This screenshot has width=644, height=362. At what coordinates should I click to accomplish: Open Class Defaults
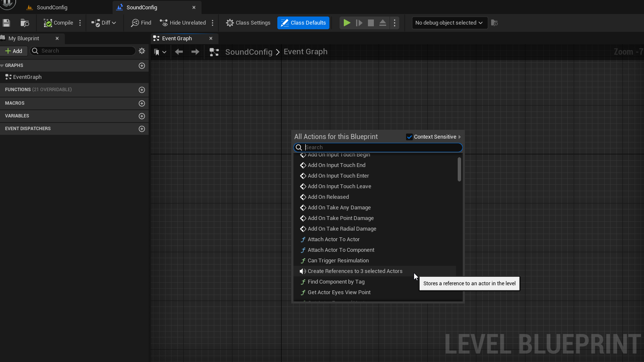point(303,23)
